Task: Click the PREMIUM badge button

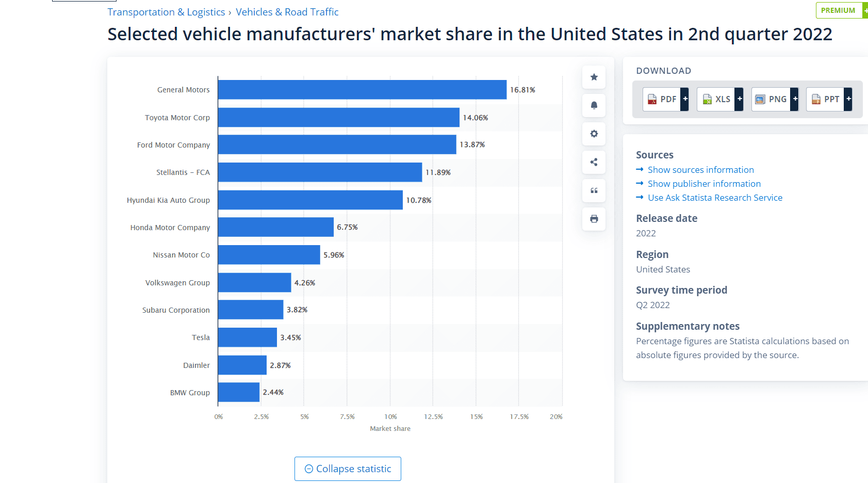Action: tap(841, 10)
